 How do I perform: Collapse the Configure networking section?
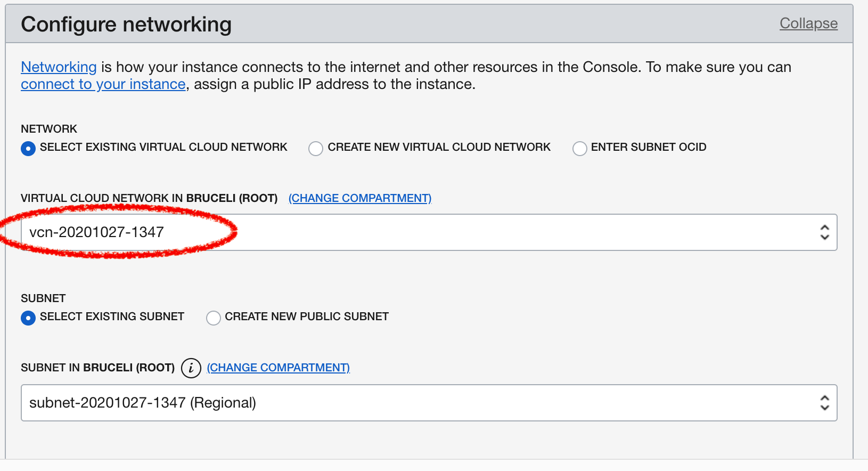(x=808, y=23)
